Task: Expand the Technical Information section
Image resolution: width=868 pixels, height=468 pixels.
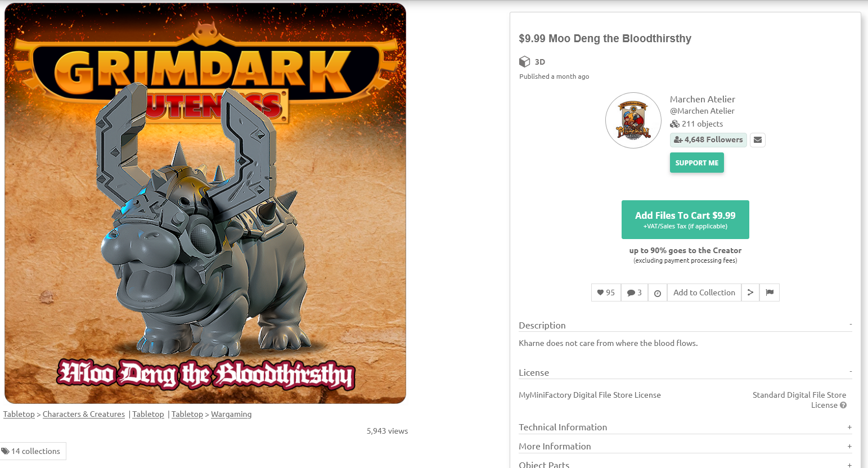Action: [x=849, y=427]
